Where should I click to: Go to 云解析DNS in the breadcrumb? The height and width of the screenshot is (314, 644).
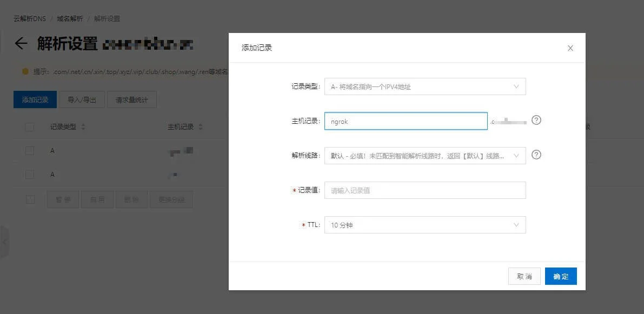[x=30, y=18]
